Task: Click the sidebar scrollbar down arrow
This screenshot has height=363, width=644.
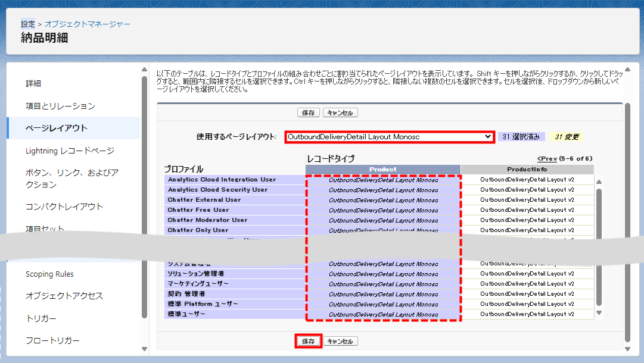Action: 144,349
